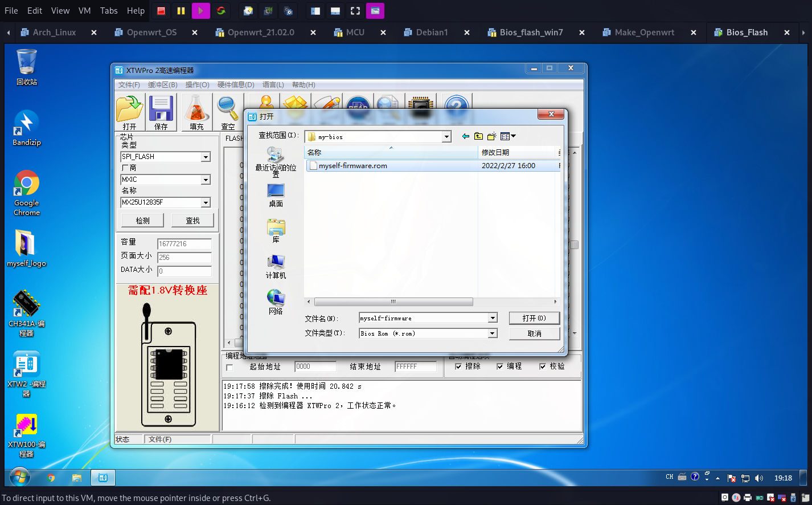Viewport: 812px width, 505px height.
Task: Open Recent Places in the dialog sidebar
Action: coord(276,160)
